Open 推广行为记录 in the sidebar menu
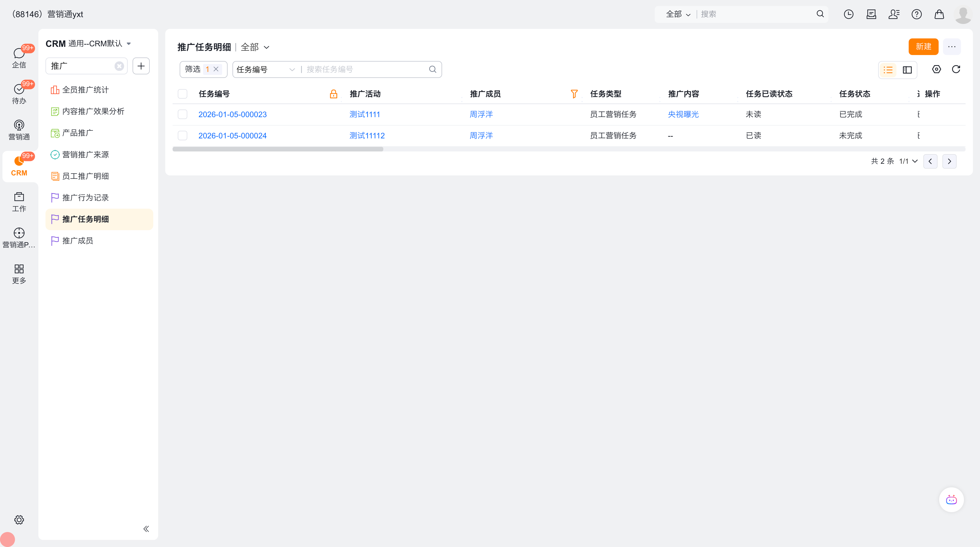This screenshot has height=547, width=980. tap(85, 197)
